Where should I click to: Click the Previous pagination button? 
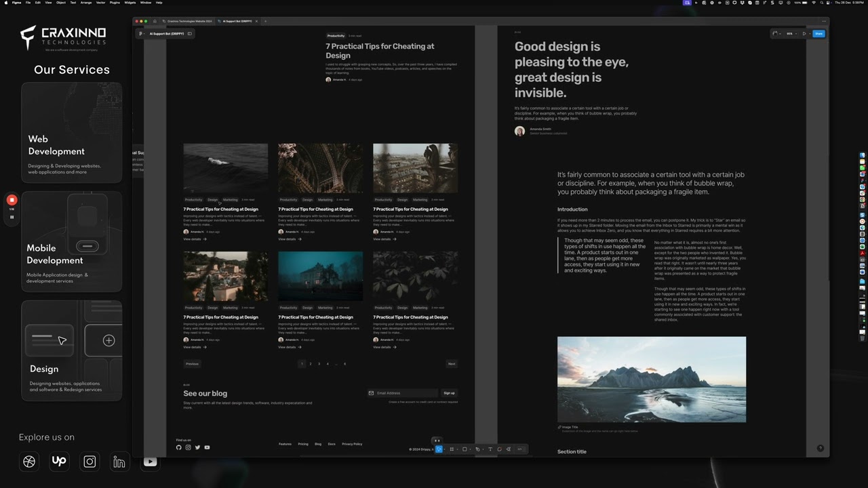tap(193, 364)
